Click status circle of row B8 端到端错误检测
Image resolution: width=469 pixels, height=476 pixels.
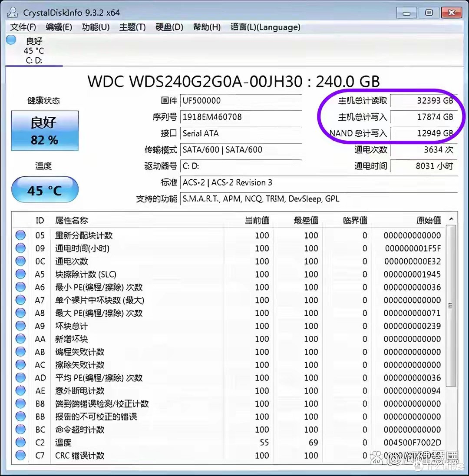(20, 404)
